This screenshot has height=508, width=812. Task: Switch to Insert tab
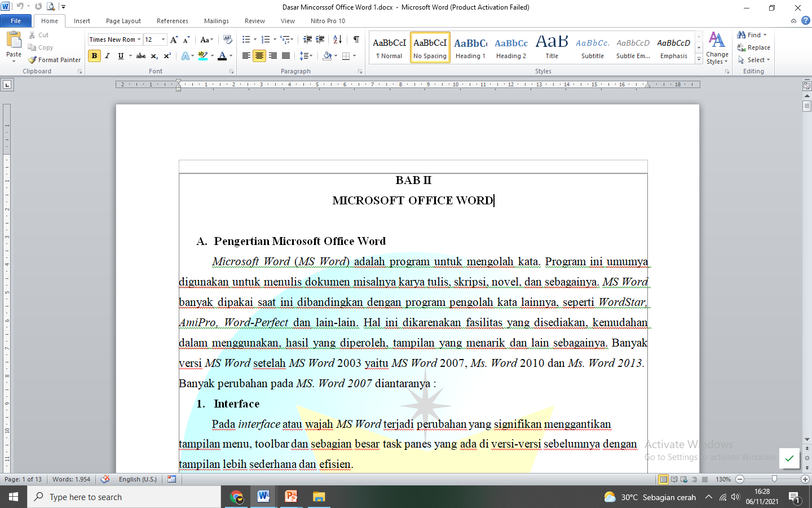click(82, 21)
